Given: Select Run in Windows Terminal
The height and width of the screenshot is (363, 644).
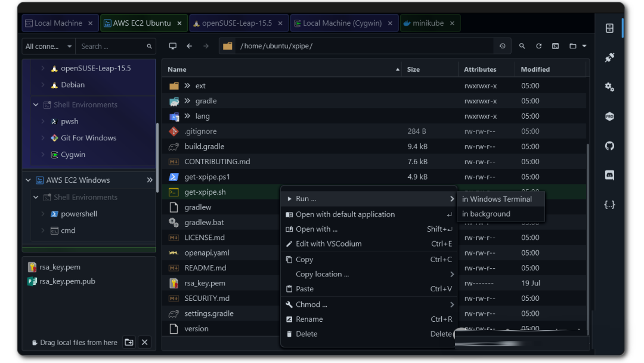Looking at the screenshot, I should coord(497,199).
